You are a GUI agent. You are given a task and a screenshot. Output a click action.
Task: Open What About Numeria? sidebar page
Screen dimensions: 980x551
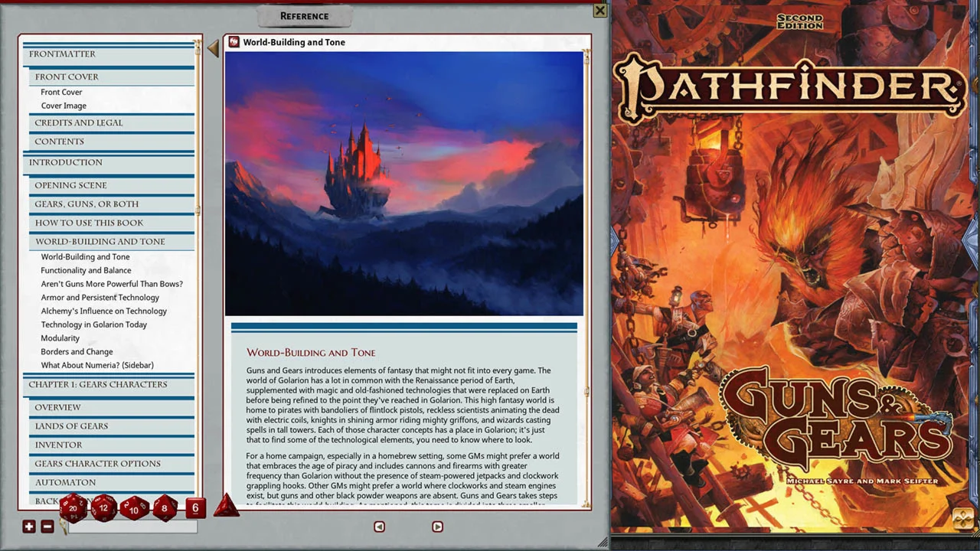[97, 365]
